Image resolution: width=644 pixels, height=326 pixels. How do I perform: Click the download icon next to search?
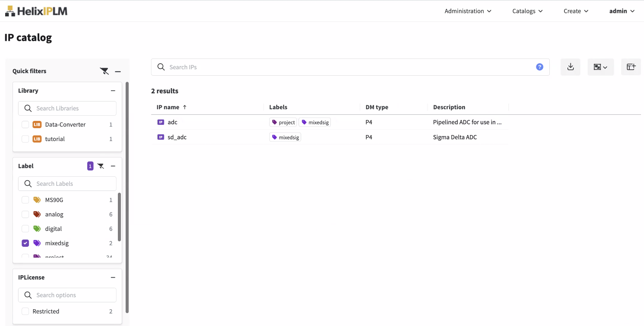(x=570, y=67)
